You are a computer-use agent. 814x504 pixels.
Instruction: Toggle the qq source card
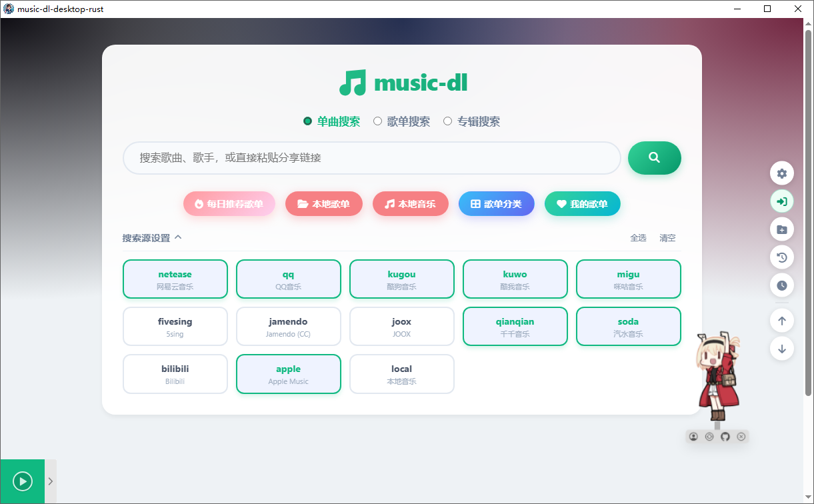[x=289, y=279]
